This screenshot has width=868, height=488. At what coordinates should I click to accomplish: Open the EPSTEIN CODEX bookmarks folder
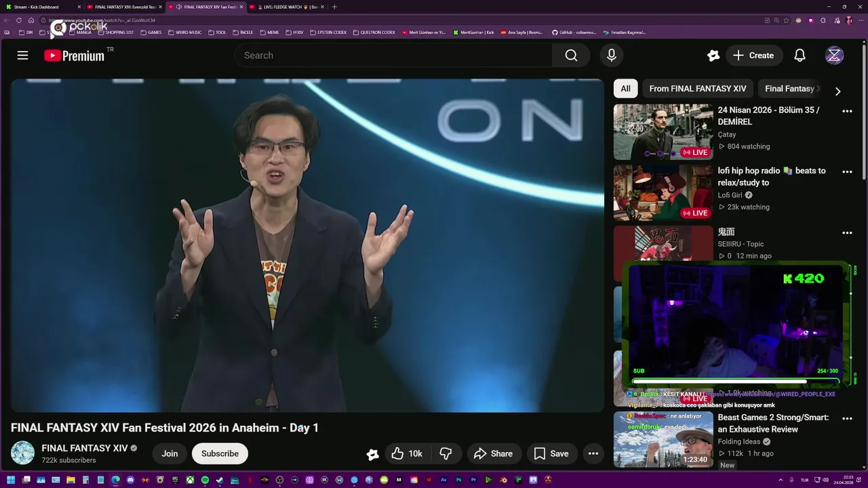click(328, 33)
